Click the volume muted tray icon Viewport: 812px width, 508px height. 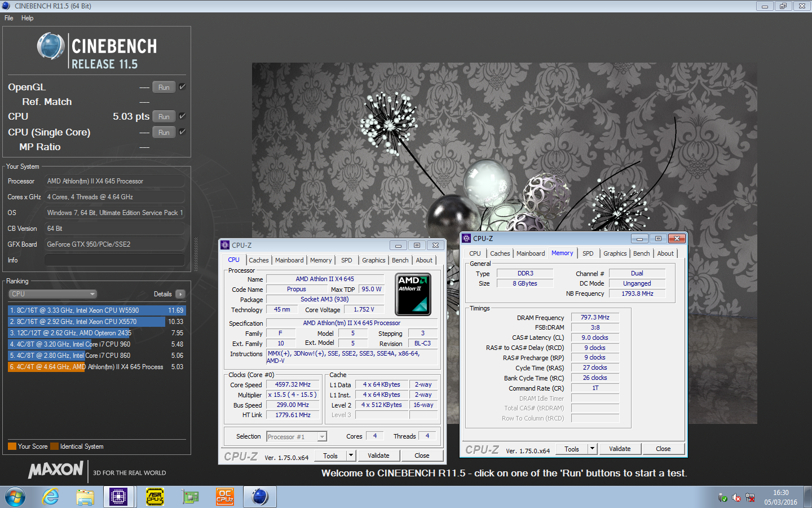(x=736, y=497)
